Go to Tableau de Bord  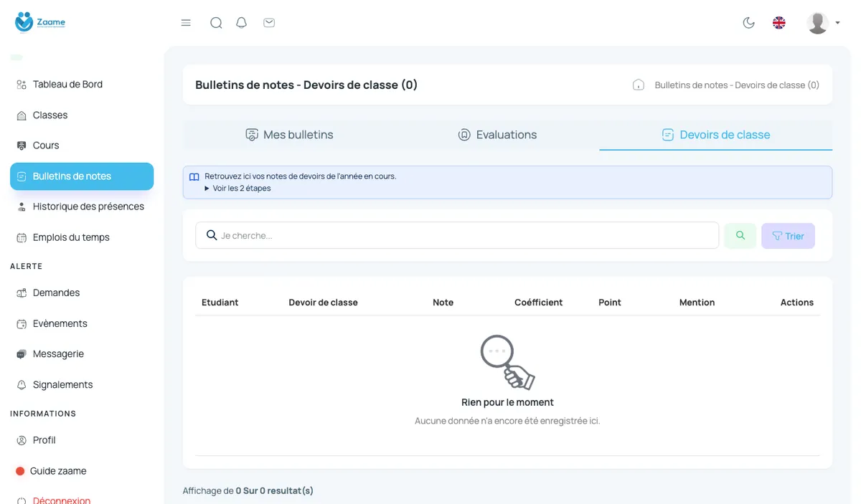(67, 85)
